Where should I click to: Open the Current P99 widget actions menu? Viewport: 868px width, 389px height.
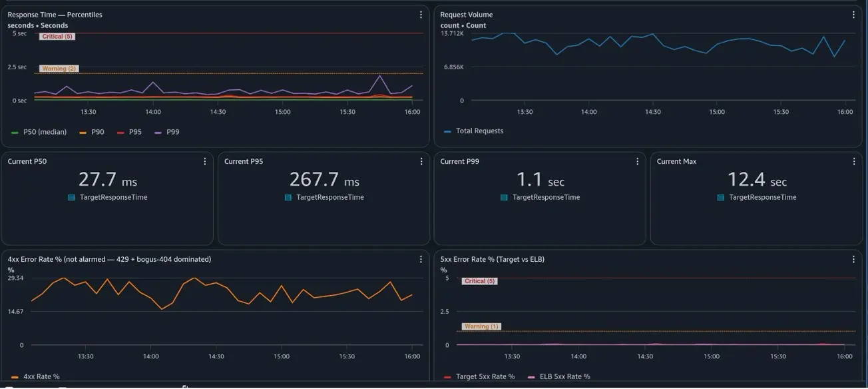[x=637, y=161]
